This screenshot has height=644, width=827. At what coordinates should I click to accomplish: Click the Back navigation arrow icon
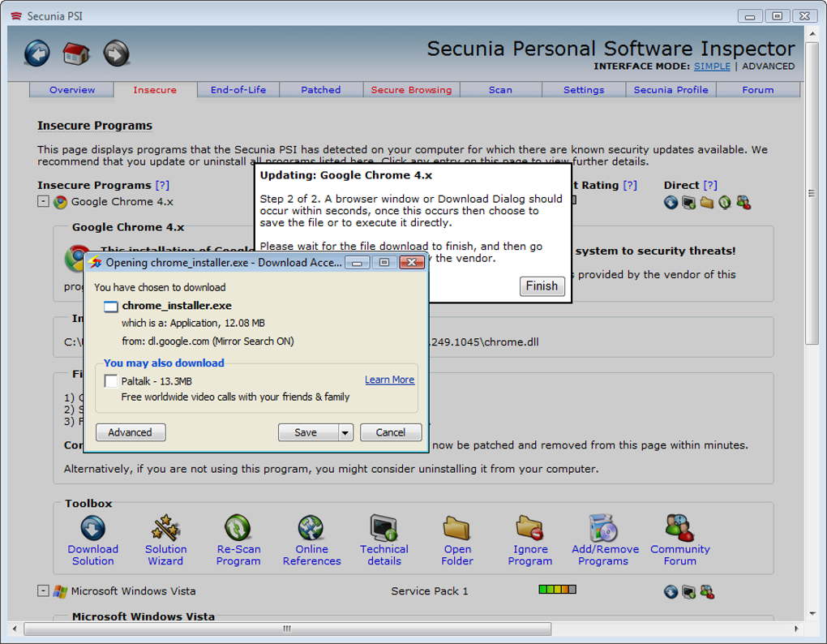tap(37, 54)
